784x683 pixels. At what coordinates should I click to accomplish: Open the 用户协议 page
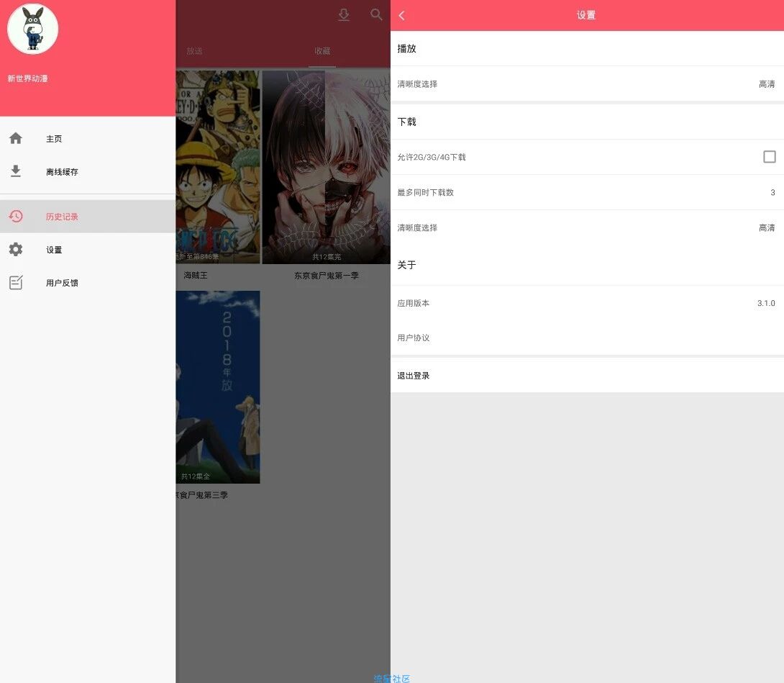click(x=587, y=338)
